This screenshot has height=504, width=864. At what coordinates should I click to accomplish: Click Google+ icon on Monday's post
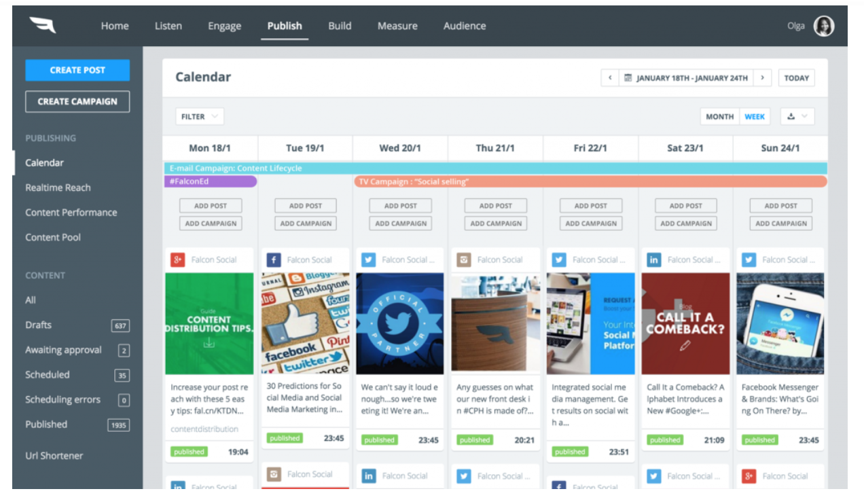pyautogui.click(x=178, y=259)
